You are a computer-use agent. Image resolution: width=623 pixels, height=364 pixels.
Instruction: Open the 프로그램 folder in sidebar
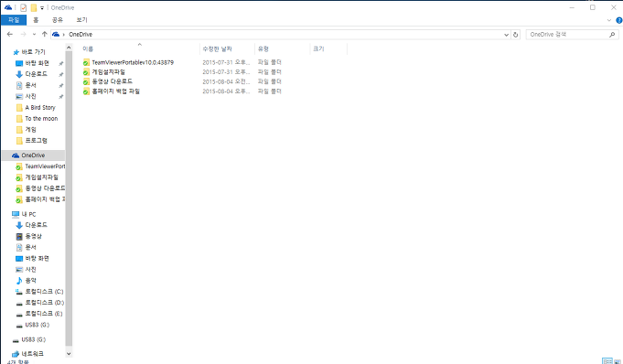37,141
